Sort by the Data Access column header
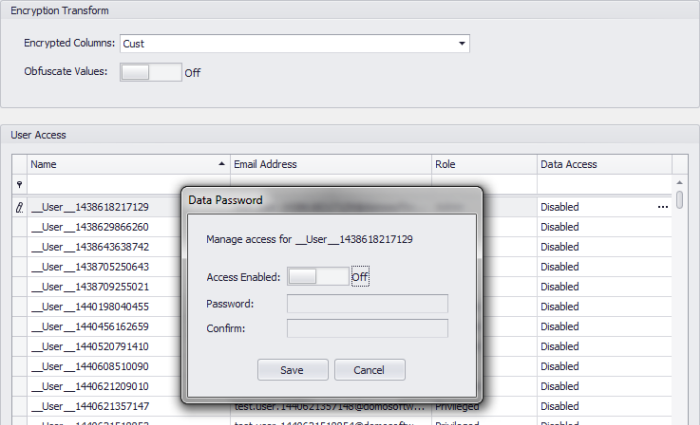Viewport: 700px width, 425px height. (x=604, y=164)
